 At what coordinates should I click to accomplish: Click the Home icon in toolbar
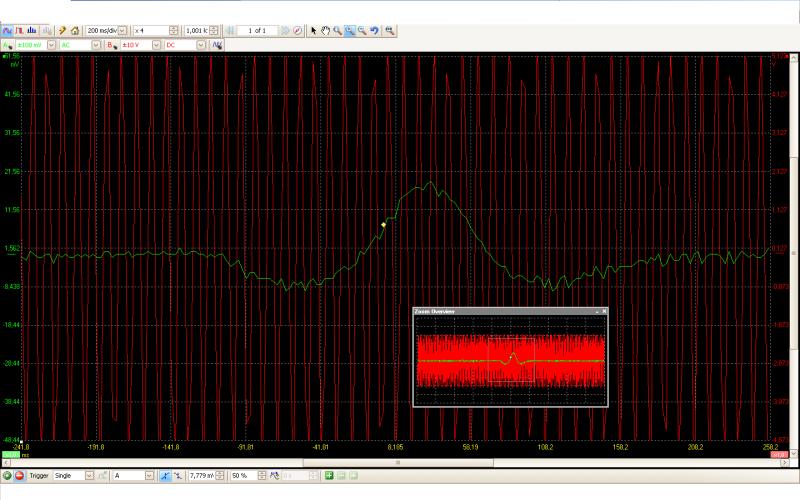point(75,31)
